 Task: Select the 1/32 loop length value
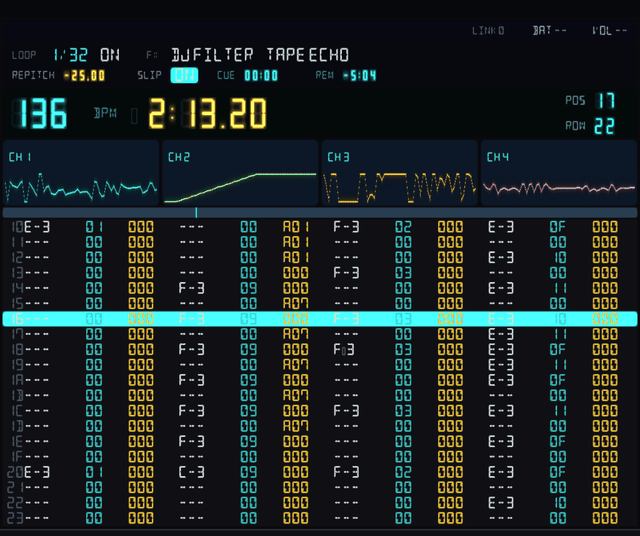pos(70,55)
